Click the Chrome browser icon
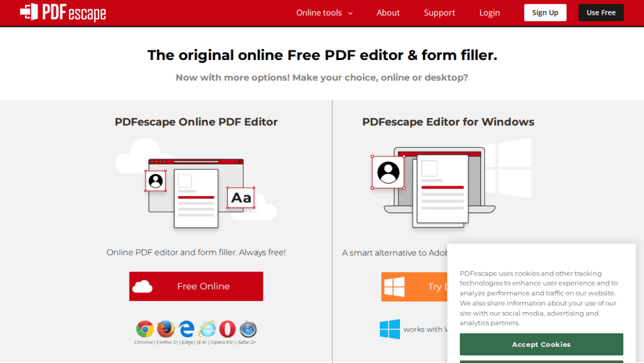This screenshot has width=644, height=363. click(x=144, y=329)
